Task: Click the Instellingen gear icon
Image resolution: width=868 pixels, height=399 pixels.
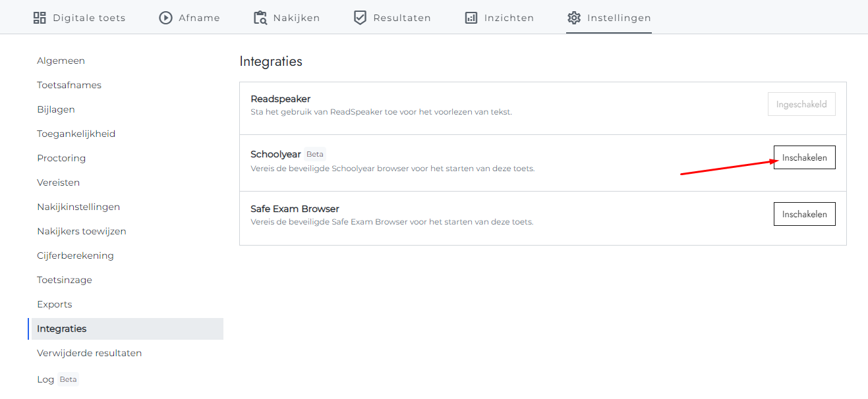Action: pyautogui.click(x=574, y=18)
